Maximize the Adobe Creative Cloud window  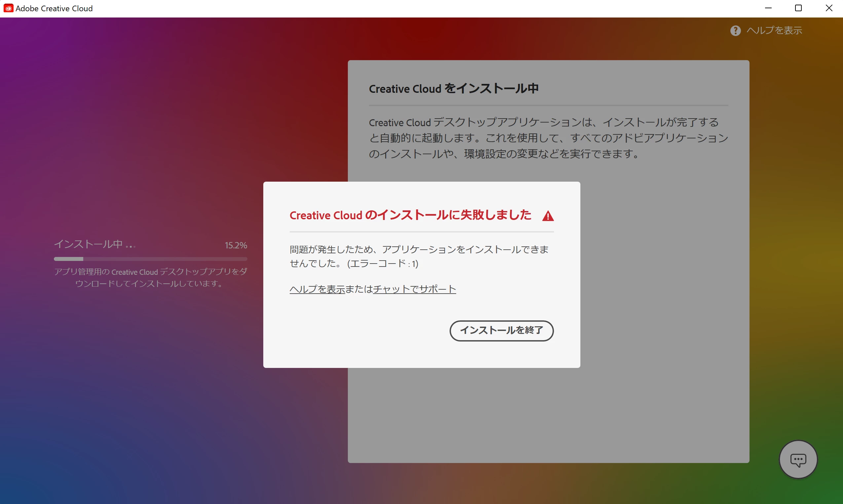[x=798, y=8]
